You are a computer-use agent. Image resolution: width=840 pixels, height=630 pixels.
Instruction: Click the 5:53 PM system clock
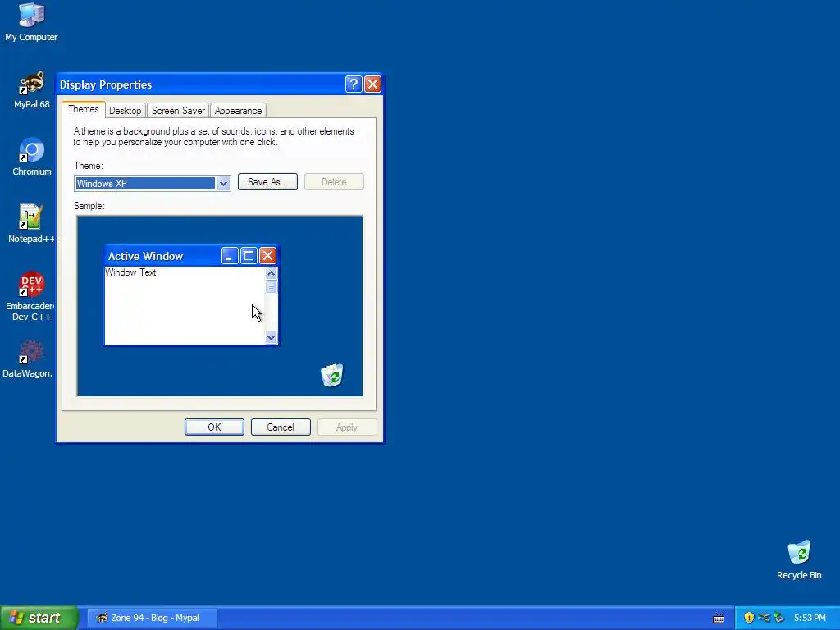coord(810,618)
